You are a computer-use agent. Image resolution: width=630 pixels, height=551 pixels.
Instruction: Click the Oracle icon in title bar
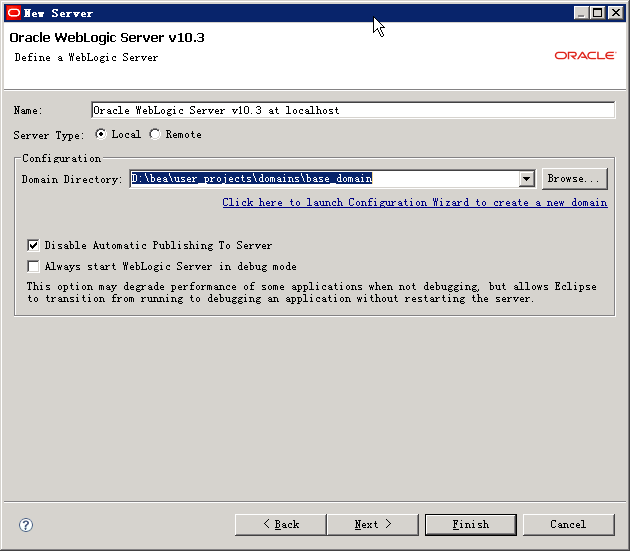pyautogui.click(x=14, y=13)
